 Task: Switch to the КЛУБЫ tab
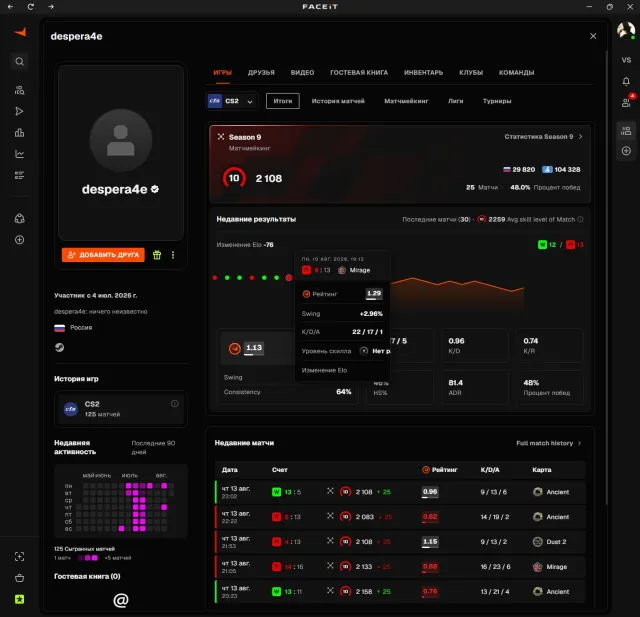point(471,73)
